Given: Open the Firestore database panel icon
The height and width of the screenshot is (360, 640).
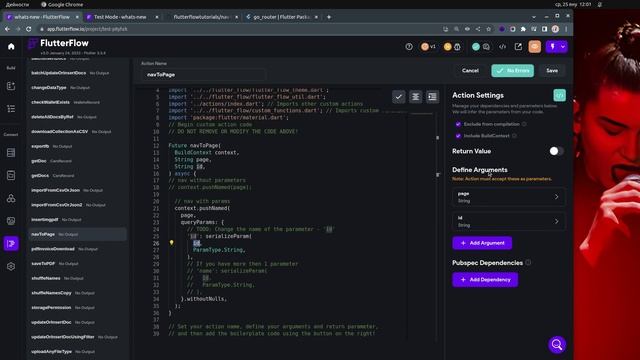Looking at the screenshot, I should (11, 153).
